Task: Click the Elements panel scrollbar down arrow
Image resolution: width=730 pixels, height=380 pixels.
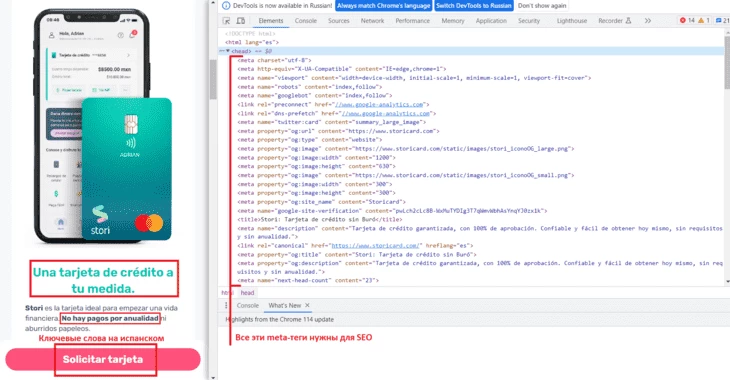Action: pyautogui.click(x=727, y=282)
